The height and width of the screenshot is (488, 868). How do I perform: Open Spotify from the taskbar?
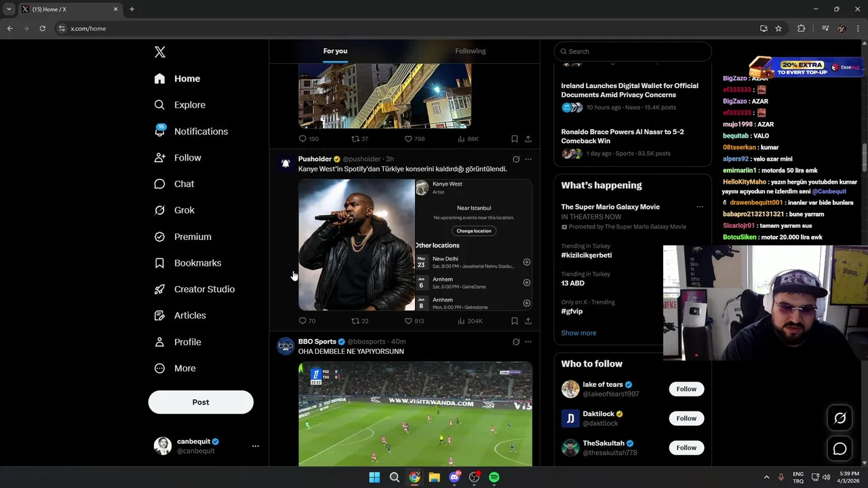point(494,477)
